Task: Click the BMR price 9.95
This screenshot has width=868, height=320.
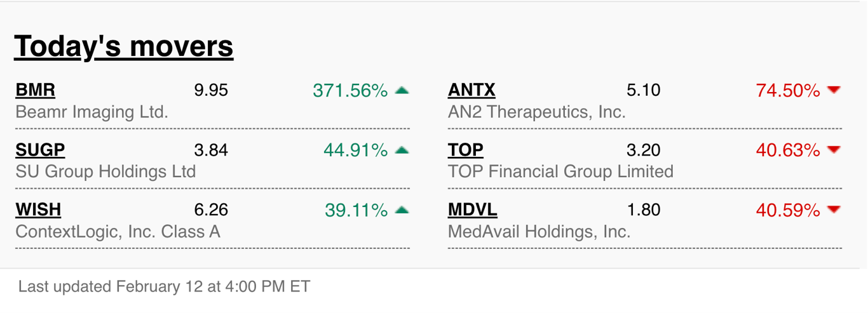Action: 211,90
